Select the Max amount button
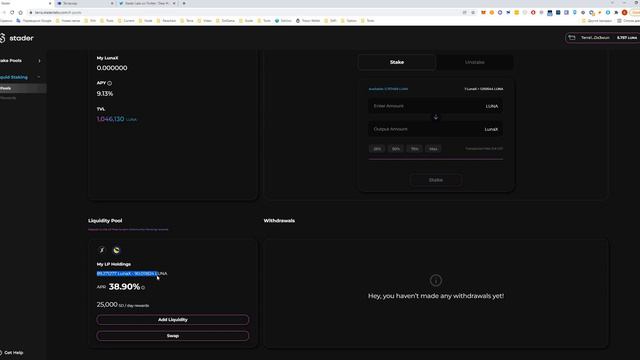The width and height of the screenshot is (640, 360). pyautogui.click(x=433, y=149)
